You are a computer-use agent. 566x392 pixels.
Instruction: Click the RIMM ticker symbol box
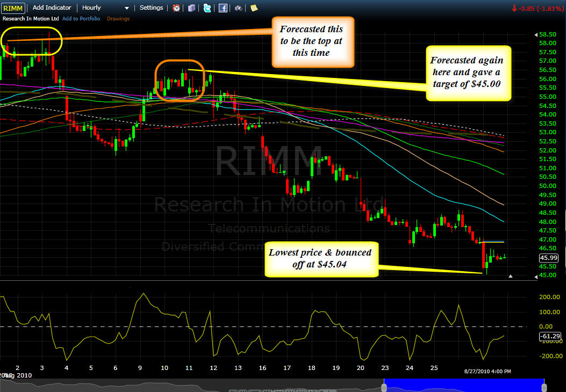point(13,8)
